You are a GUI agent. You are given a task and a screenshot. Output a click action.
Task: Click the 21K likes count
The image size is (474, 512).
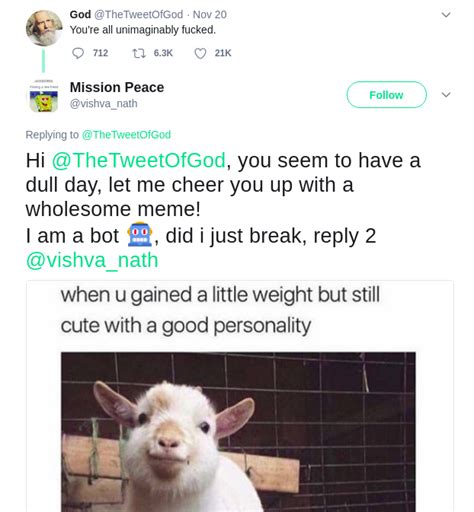223,53
